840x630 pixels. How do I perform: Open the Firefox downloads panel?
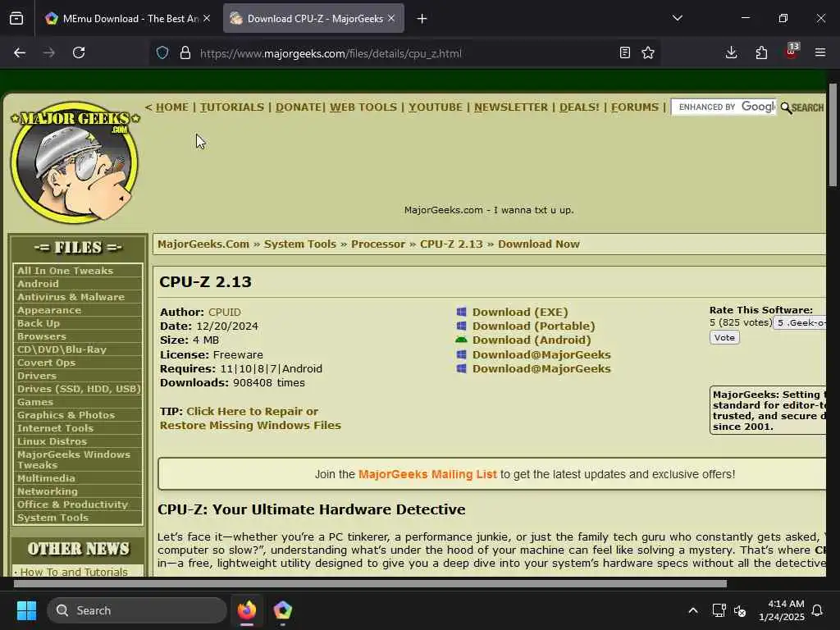pos(731,52)
